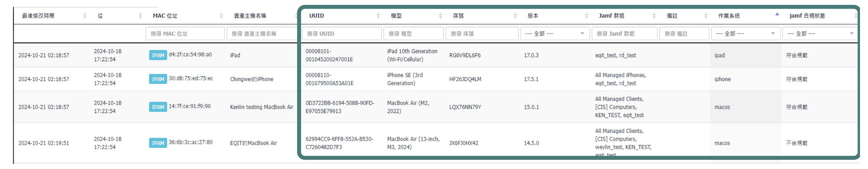Click IPAM badge for Kenlin testing MacBook Air
This screenshot has height=169, width=868.
(158, 107)
